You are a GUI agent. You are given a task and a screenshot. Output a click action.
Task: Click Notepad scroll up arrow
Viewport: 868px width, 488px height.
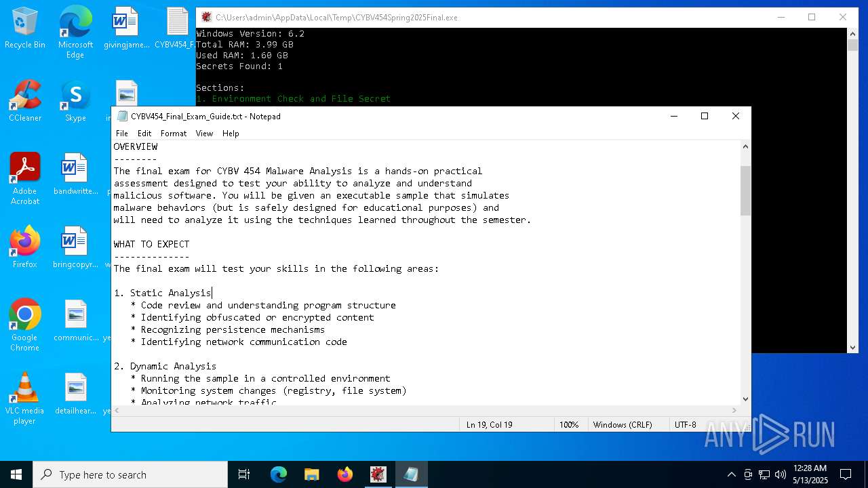click(745, 146)
